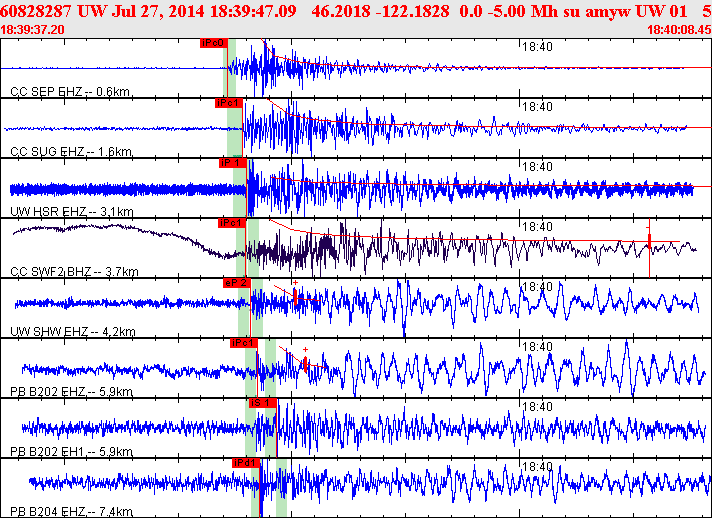Click the iPd1 pick flag on B204 trace
This screenshot has width=712, height=518.
pos(245,462)
